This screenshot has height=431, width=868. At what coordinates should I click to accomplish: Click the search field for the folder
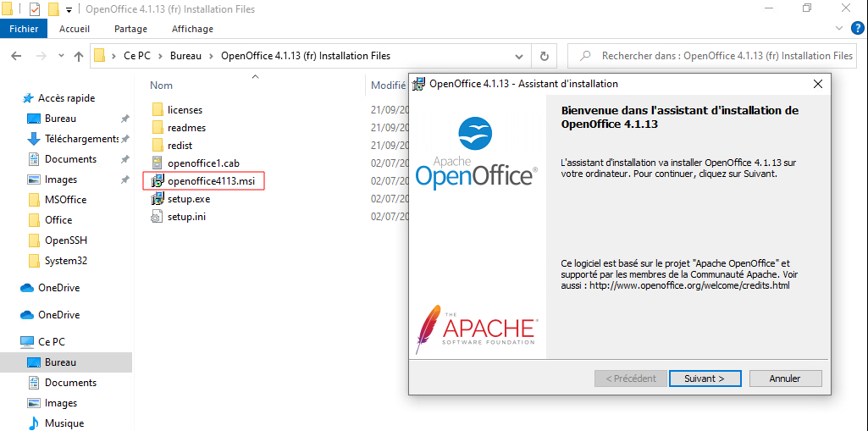720,56
